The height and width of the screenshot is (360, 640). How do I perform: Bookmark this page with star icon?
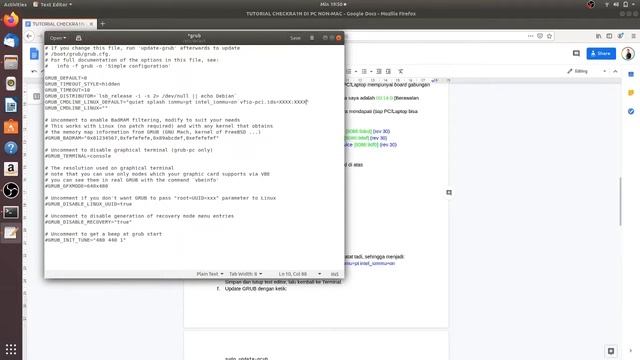pyautogui.click(x=549, y=36)
